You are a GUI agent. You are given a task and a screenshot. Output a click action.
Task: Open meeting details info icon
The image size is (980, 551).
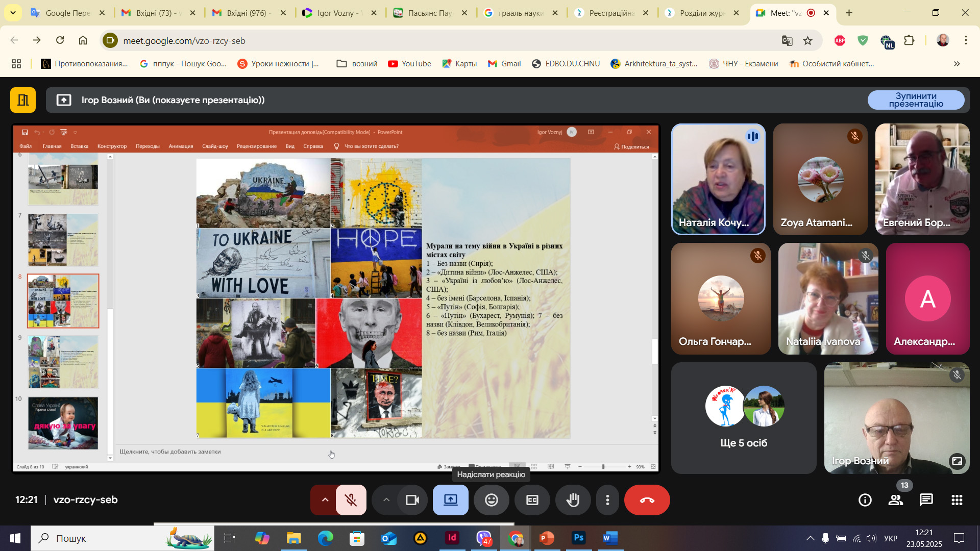[x=865, y=500]
